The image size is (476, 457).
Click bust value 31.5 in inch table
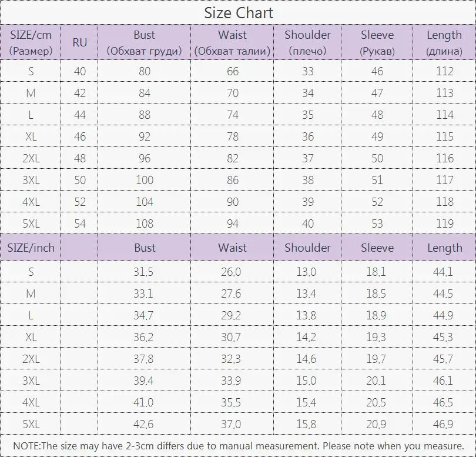143,272
